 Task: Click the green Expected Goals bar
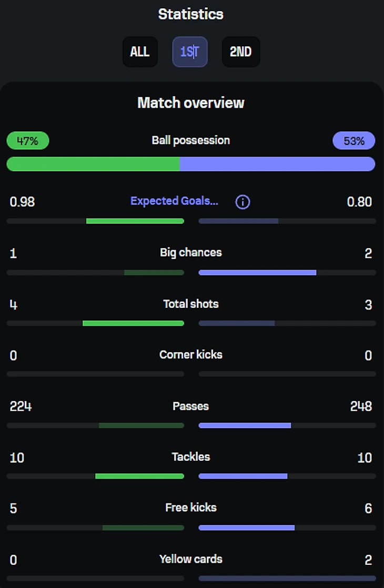(x=135, y=221)
